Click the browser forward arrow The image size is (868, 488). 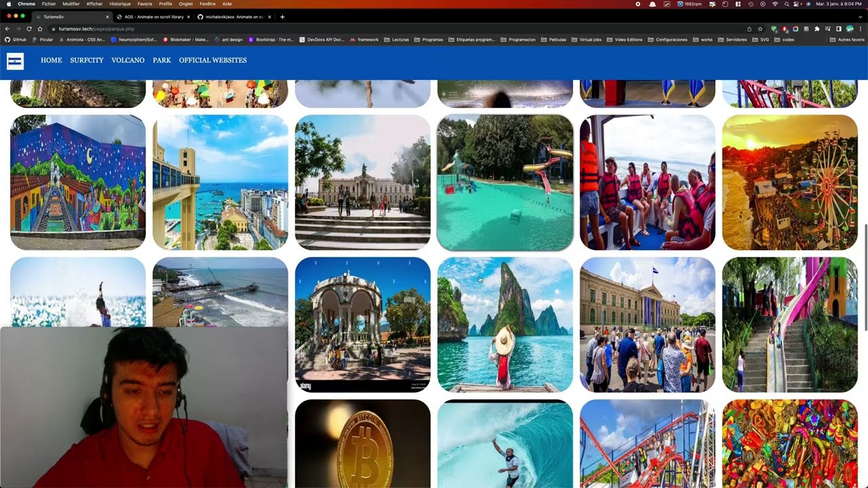point(18,28)
